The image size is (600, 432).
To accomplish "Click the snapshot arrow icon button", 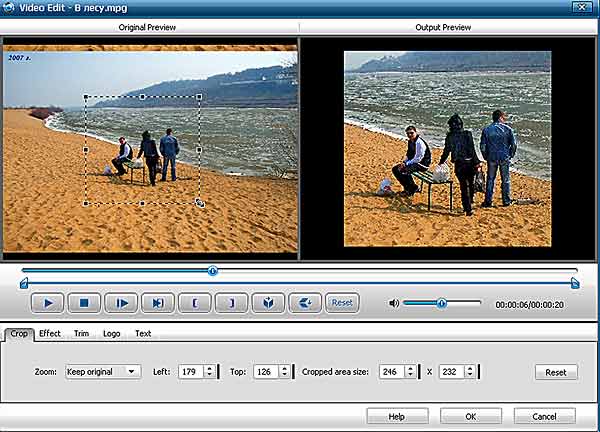I will pyautogui.click(x=305, y=302).
